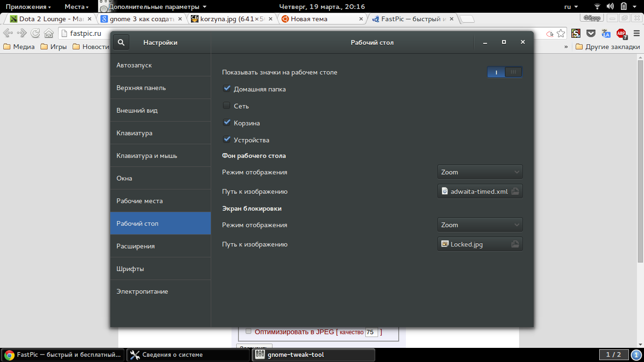Image resolution: width=644 pixels, height=362 pixels.
Task: Uncheck the Домашняя папка checkbox
Action: 227,89
